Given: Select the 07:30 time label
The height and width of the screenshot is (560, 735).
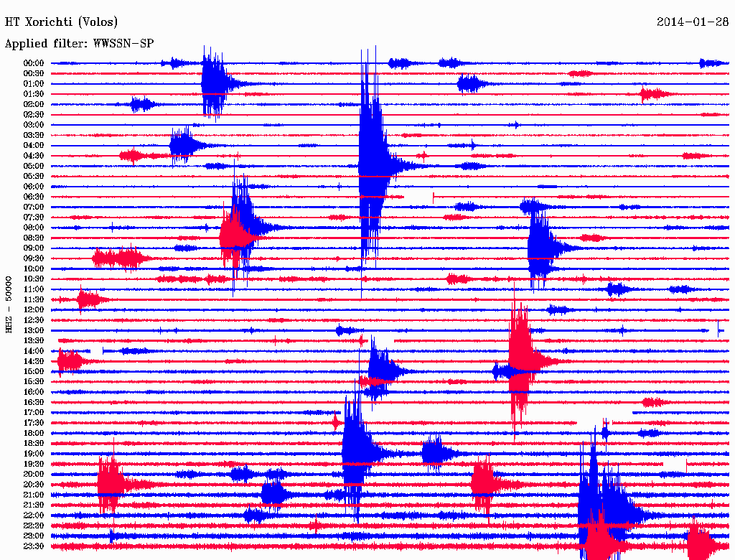Looking at the screenshot, I should 34,217.
